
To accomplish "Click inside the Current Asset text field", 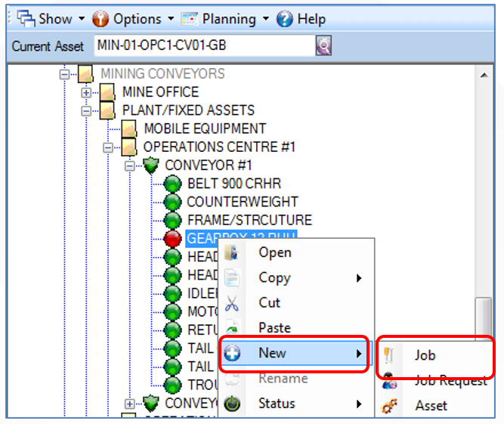I will (204, 46).
